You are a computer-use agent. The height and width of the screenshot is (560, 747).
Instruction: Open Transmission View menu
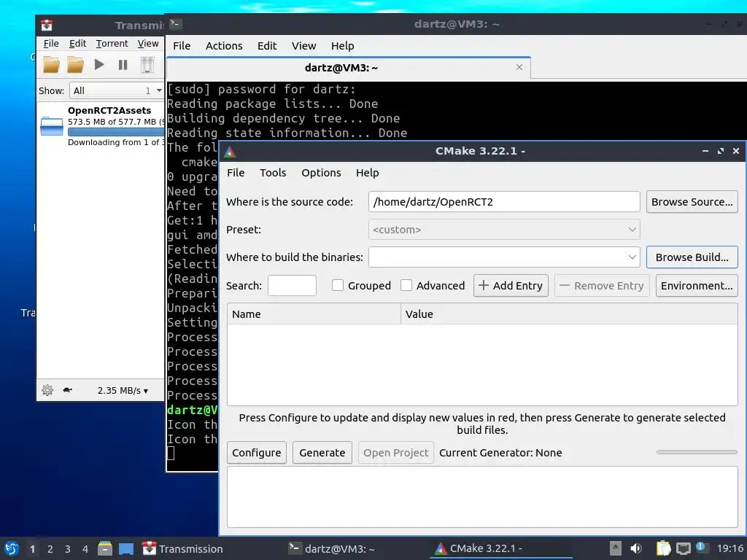point(148,43)
